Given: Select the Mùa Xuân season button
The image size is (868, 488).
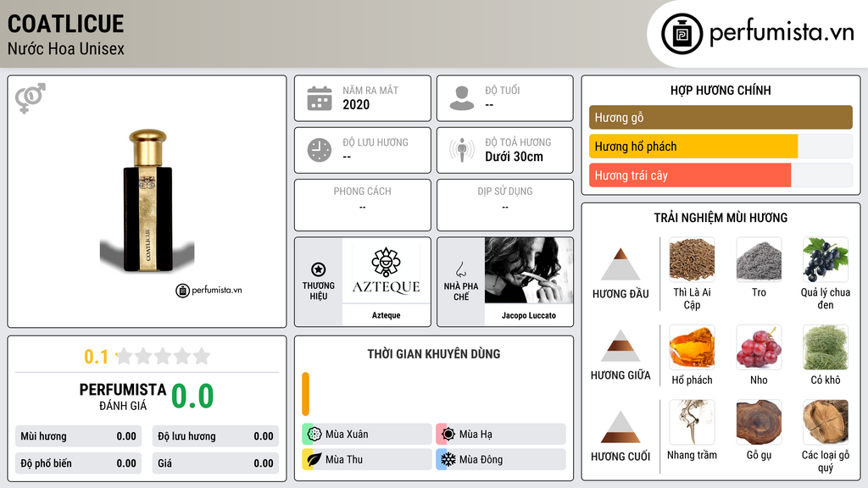Looking at the screenshot, I should 367,435.
